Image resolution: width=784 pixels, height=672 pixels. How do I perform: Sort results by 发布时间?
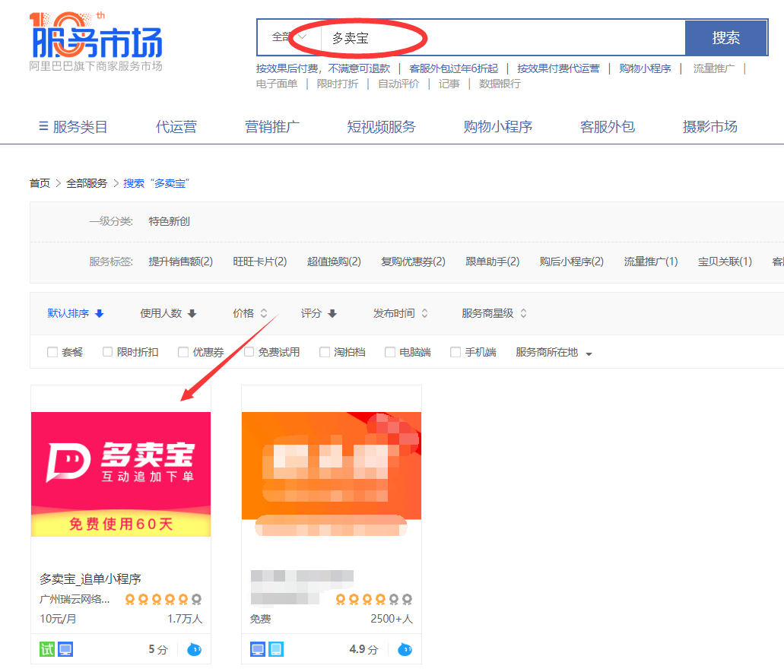pos(394,313)
